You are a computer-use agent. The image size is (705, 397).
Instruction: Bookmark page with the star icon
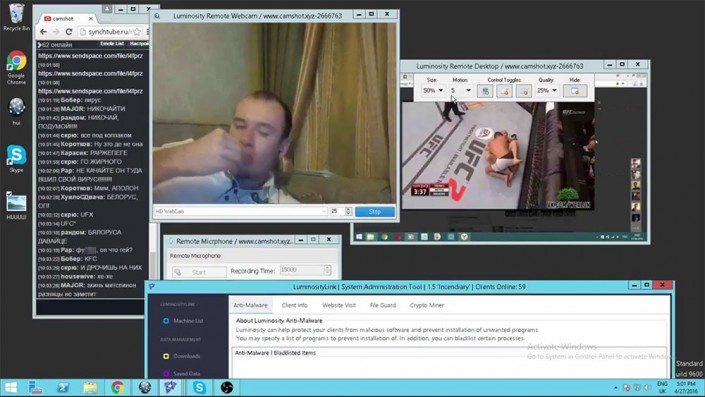[137, 32]
